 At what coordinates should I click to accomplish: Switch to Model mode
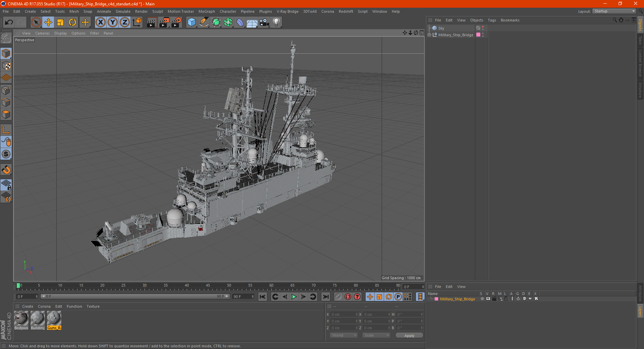(x=6, y=53)
